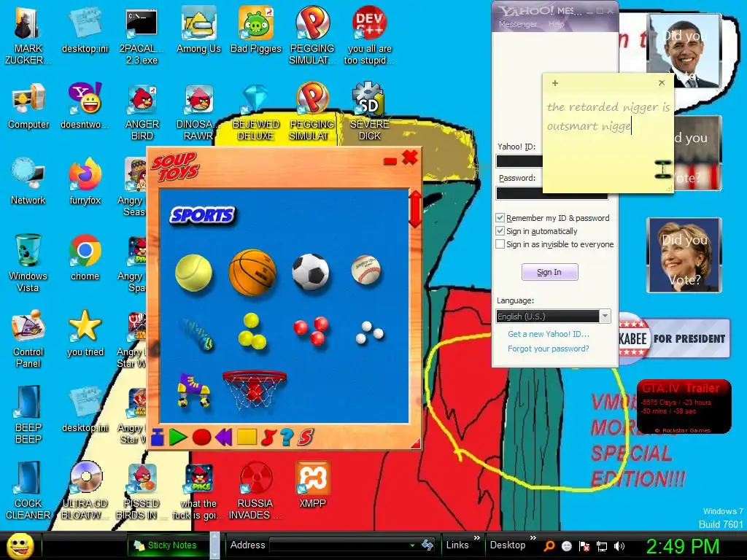Select the MARK ZUCKER desktop icon
The height and width of the screenshot is (560, 747).
click(x=28, y=36)
